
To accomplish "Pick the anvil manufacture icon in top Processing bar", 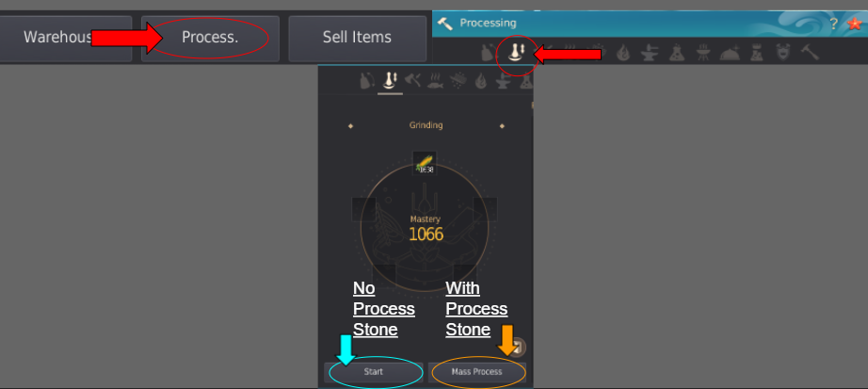I will pos(650,53).
